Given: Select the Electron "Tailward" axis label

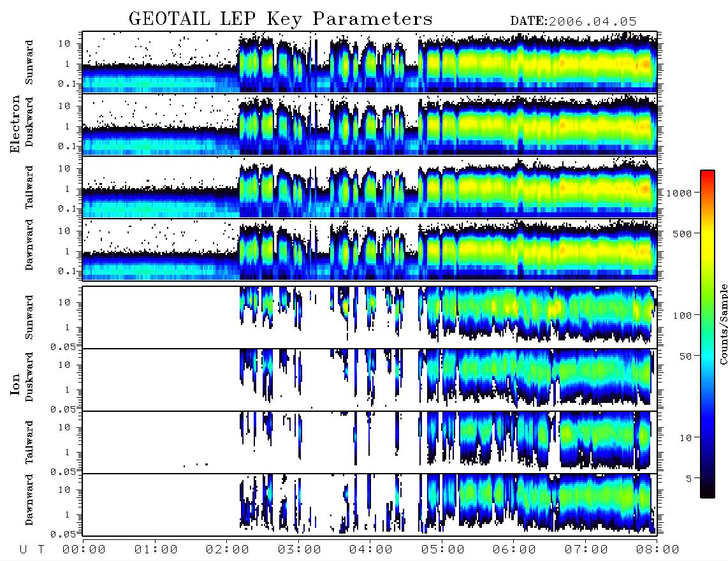Looking at the screenshot, I should pyautogui.click(x=29, y=187).
